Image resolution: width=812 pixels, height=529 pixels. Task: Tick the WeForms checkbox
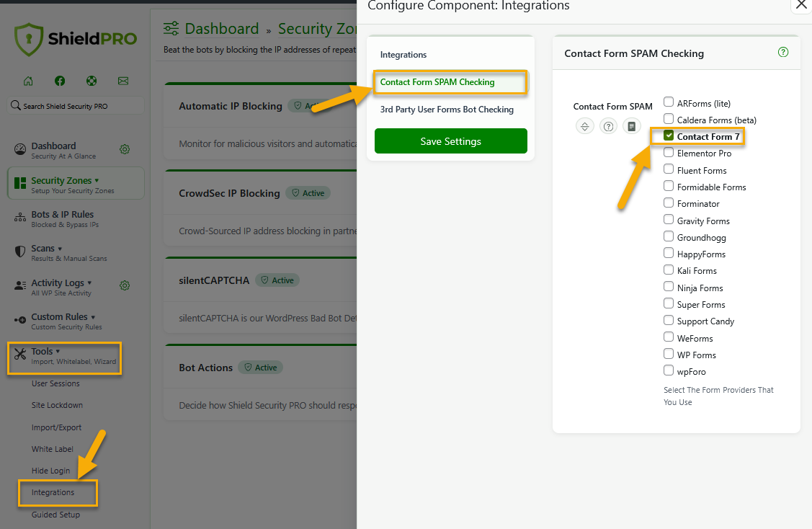pyautogui.click(x=669, y=337)
